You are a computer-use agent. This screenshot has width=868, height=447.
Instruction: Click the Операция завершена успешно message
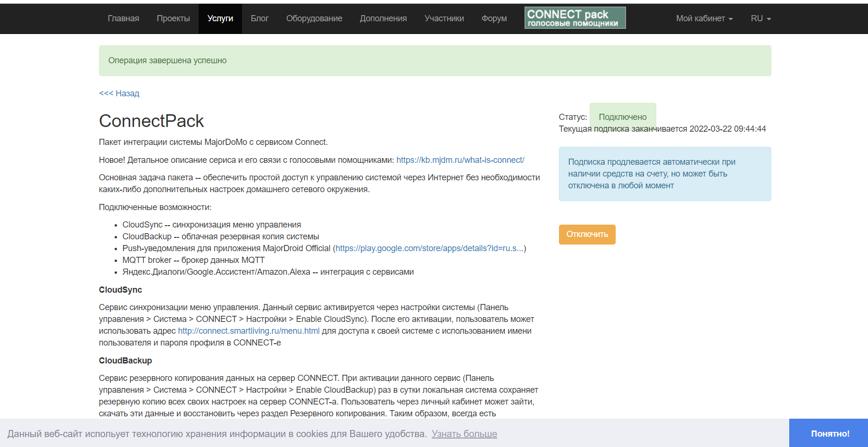[x=167, y=60]
